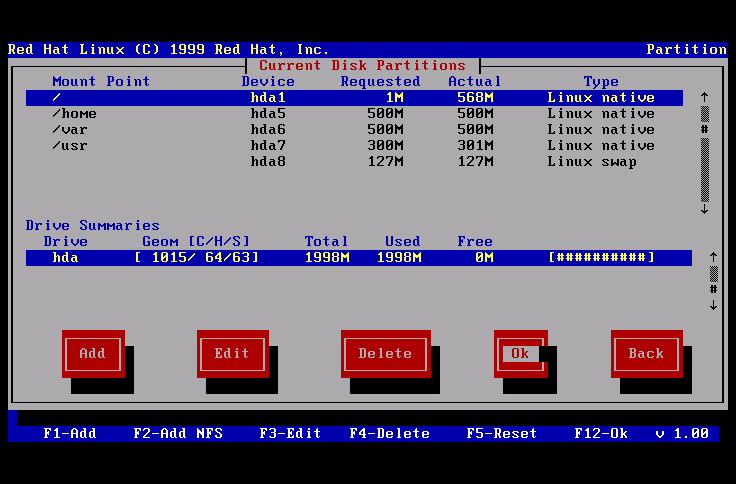Click F2-Add NFS in the bottom key bar
Viewport: 736px width, 484px height.
(x=178, y=433)
